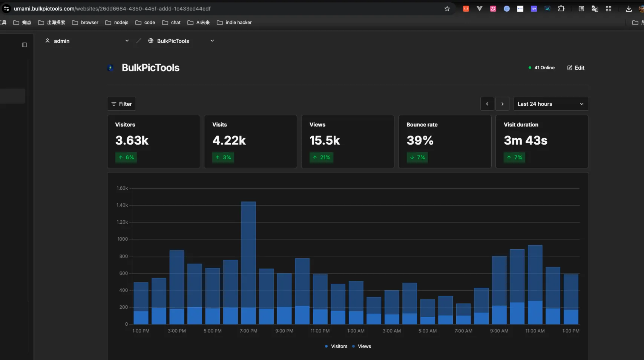Click the Visitors 6% change badge
The height and width of the screenshot is (360, 644).
(x=126, y=157)
